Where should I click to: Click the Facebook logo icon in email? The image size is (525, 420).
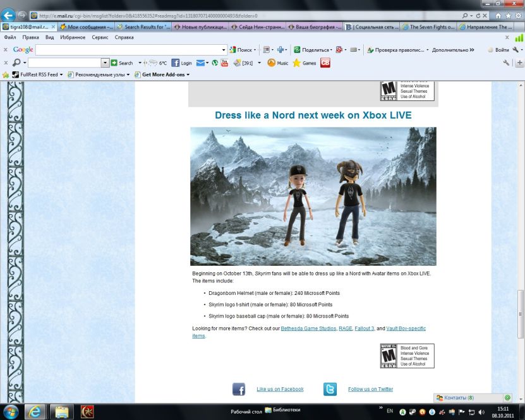239,389
